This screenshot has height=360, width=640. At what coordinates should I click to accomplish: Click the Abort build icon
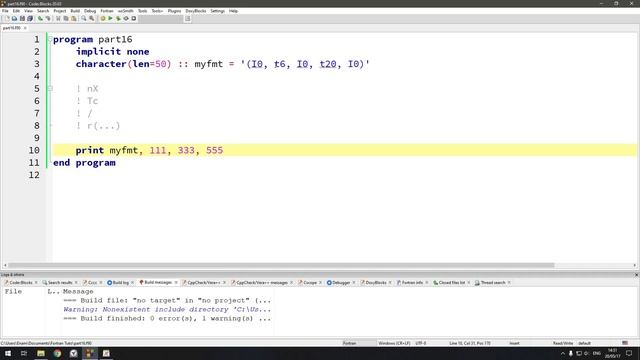click(133, 19)
